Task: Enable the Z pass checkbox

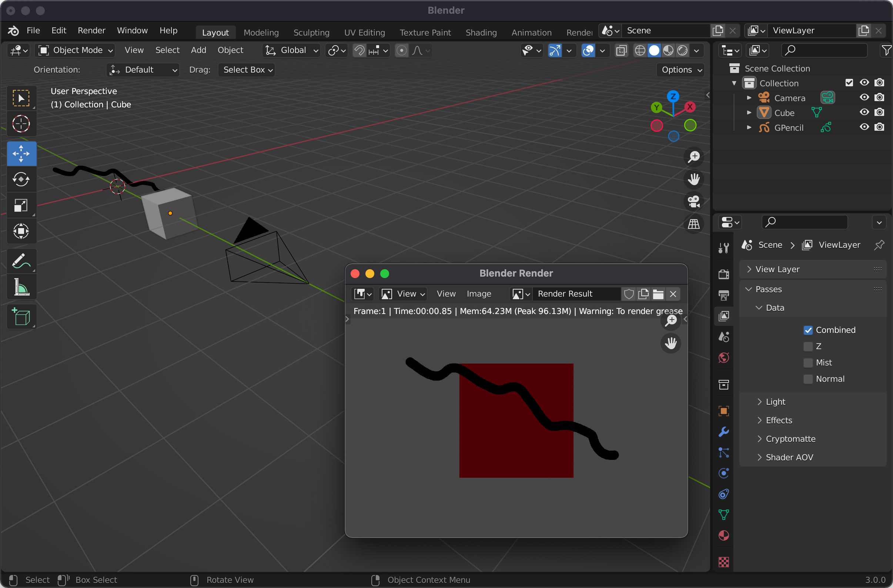Action: (x=808, y=346)
